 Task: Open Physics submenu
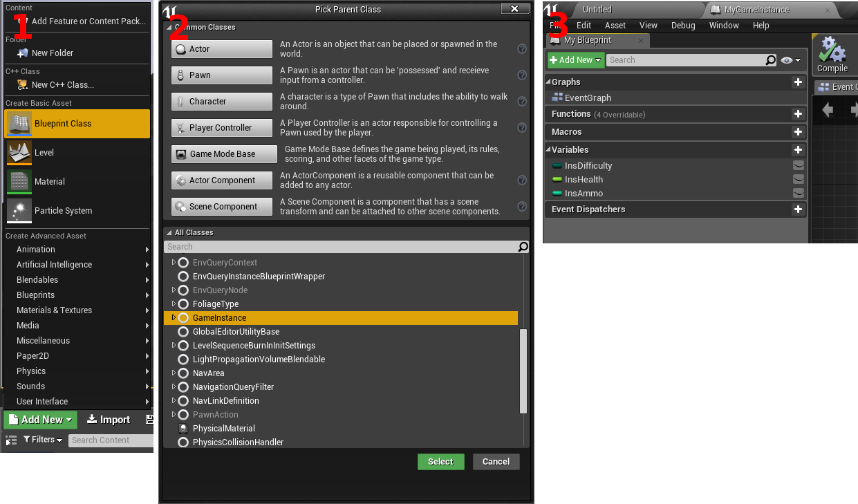77,371
